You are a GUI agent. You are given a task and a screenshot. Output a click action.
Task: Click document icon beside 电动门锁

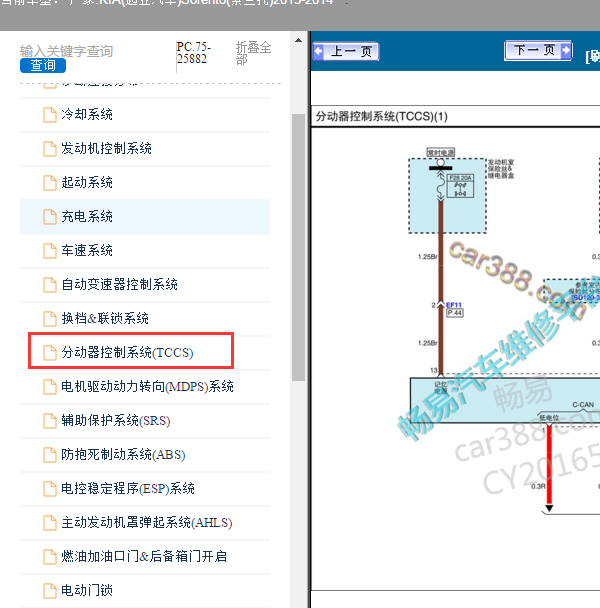pos(50,591)
